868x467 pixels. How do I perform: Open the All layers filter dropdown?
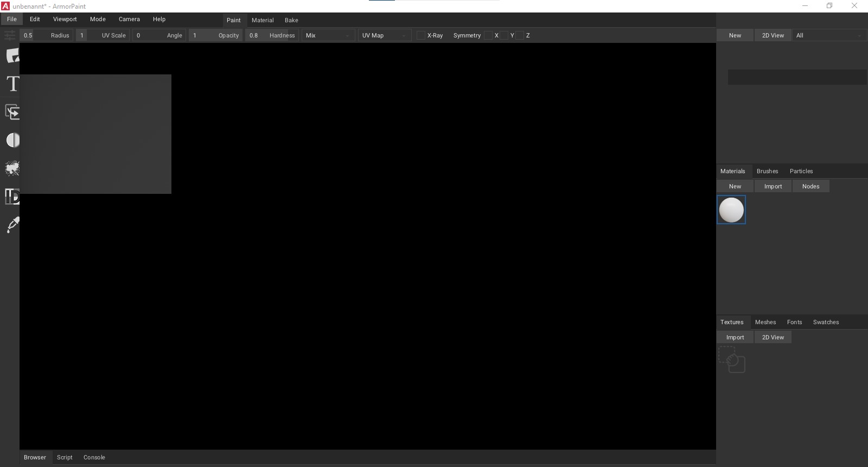click(x=829, y=35)
